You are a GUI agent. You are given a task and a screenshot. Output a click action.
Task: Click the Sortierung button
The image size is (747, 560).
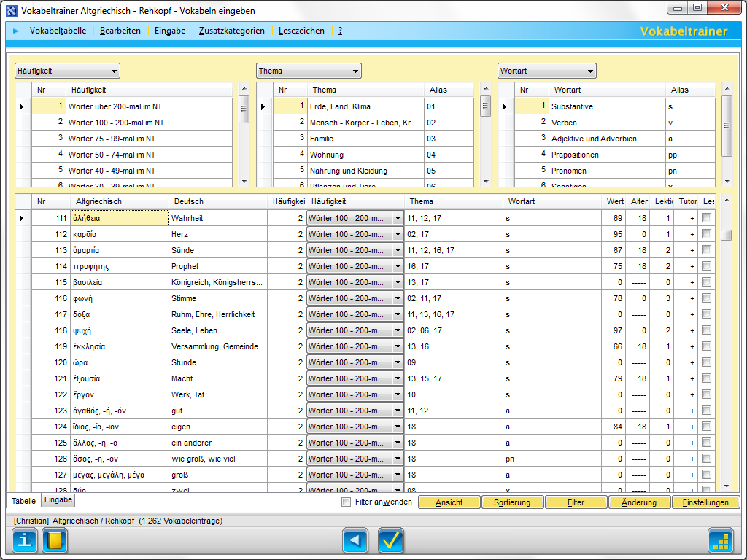click(512, 502)
